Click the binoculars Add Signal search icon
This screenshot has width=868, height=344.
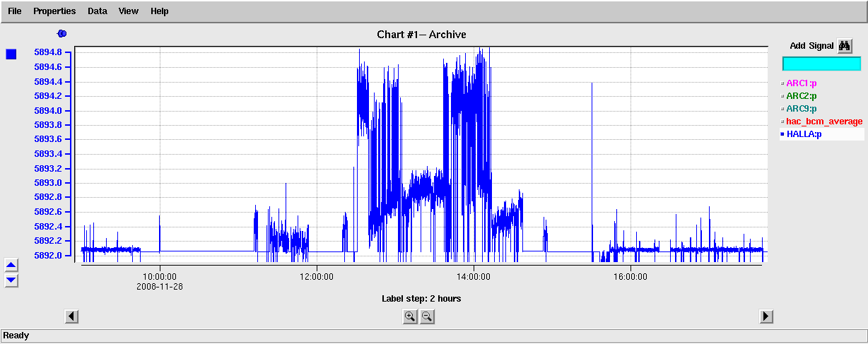[845, 46]
